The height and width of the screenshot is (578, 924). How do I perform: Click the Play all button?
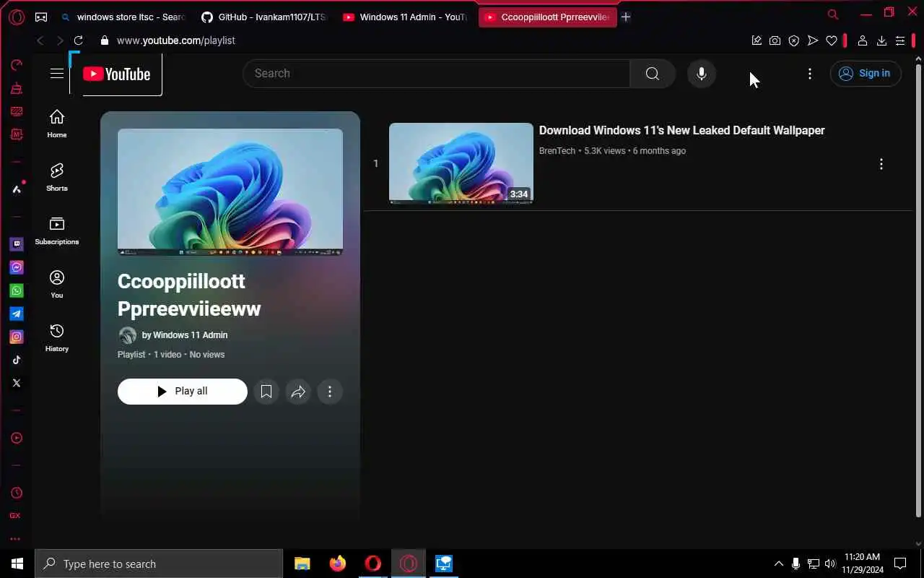pyautogui.click(x=183, y=392)
